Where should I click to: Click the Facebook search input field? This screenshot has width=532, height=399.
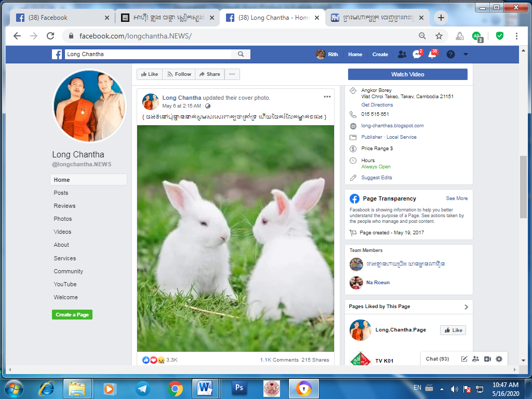[x=148, y=54]
